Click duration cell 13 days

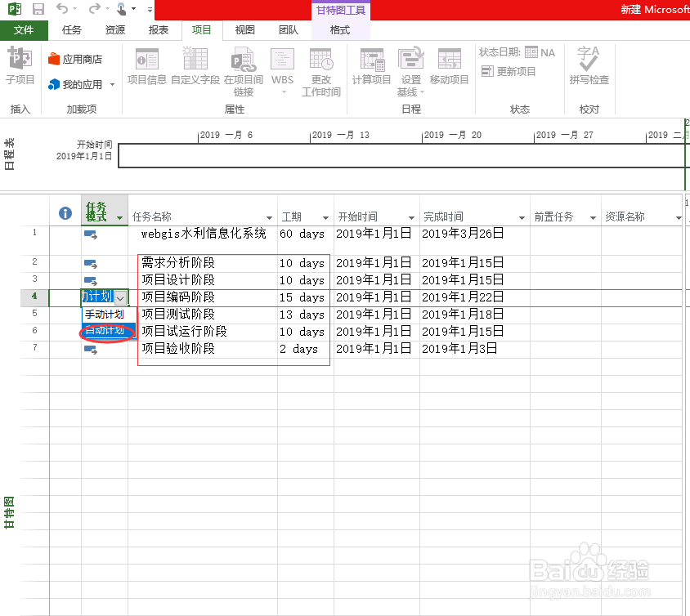tap(302, 315)
